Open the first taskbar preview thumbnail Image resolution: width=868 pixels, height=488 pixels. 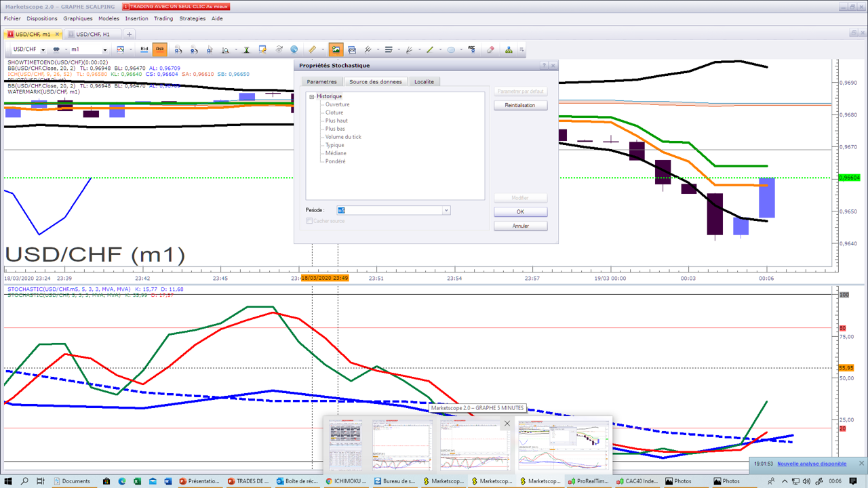click(x=346, y=445)
